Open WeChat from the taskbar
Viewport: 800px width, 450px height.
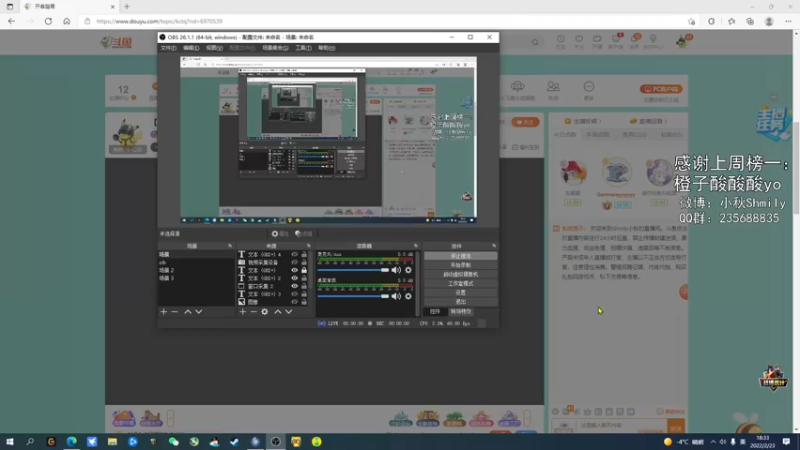[x=173, y=442]
